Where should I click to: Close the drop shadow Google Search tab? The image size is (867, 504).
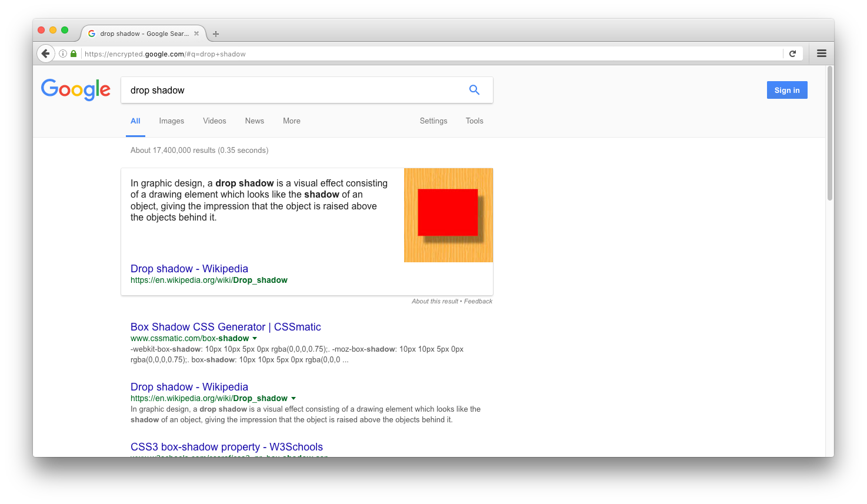pos(196,34)
